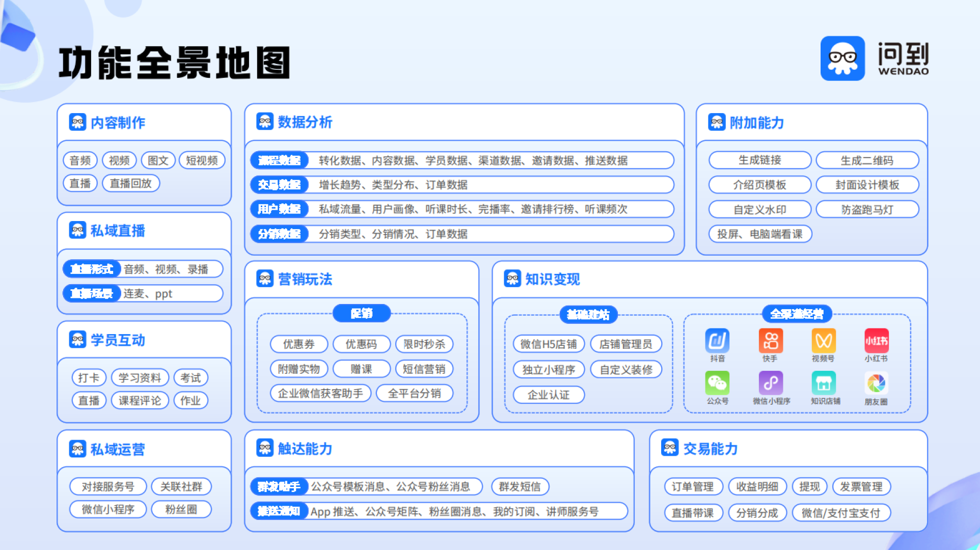Viewport: 980px width, 550px height.
Task: Click the mascot icon beside 营销玩法
Action: pyautogui.click(x=265, y=279)
